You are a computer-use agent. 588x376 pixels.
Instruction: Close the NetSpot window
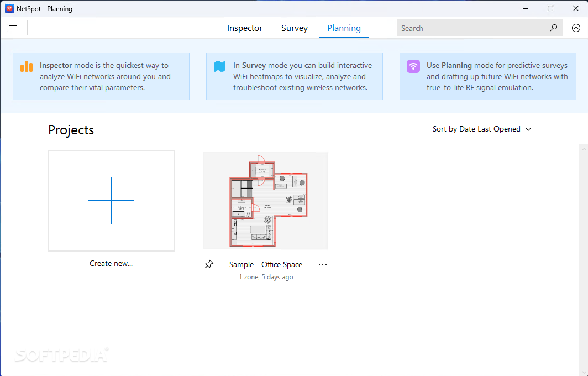tap(576, 8)
